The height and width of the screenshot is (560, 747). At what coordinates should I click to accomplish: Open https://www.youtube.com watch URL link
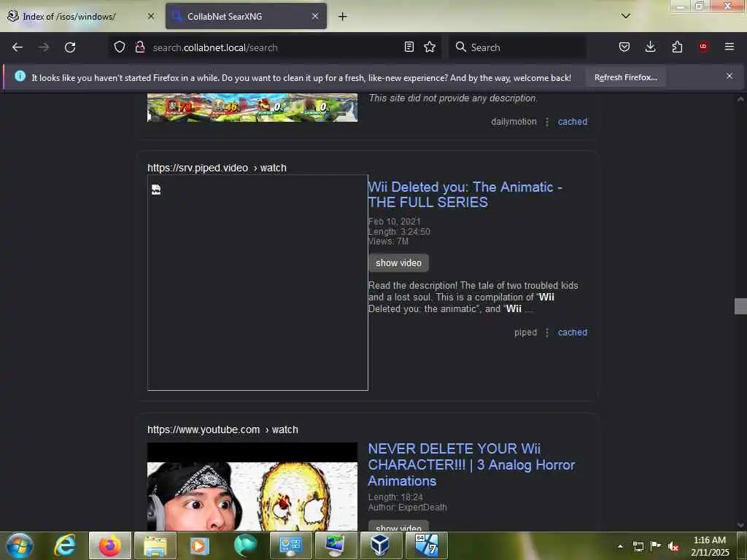[x=222, y=429]
